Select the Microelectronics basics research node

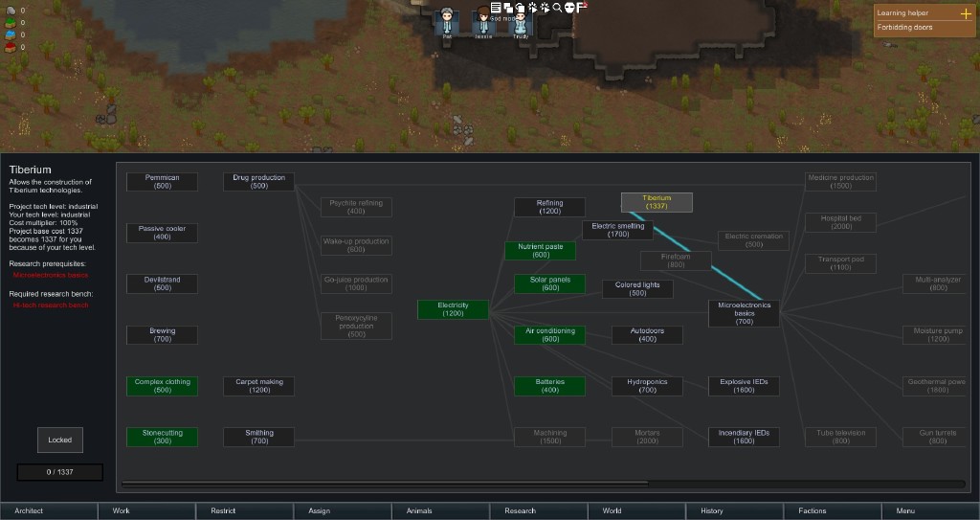pyautogui.click(x=744, y=313)
